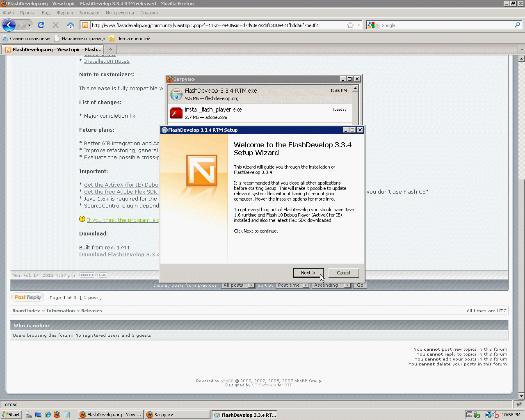Click the VMware Tools tray icon
525x420 pixels.
[469, 415]
